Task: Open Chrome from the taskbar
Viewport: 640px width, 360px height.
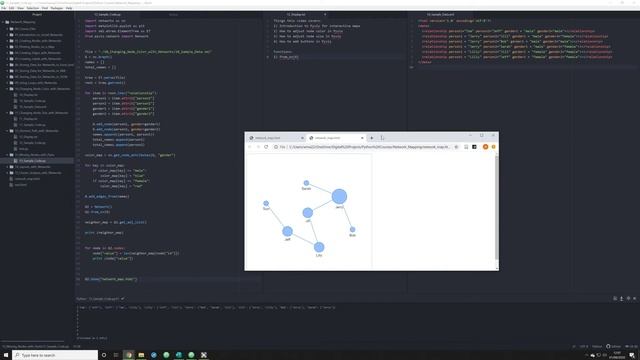Action: point(129,355)
